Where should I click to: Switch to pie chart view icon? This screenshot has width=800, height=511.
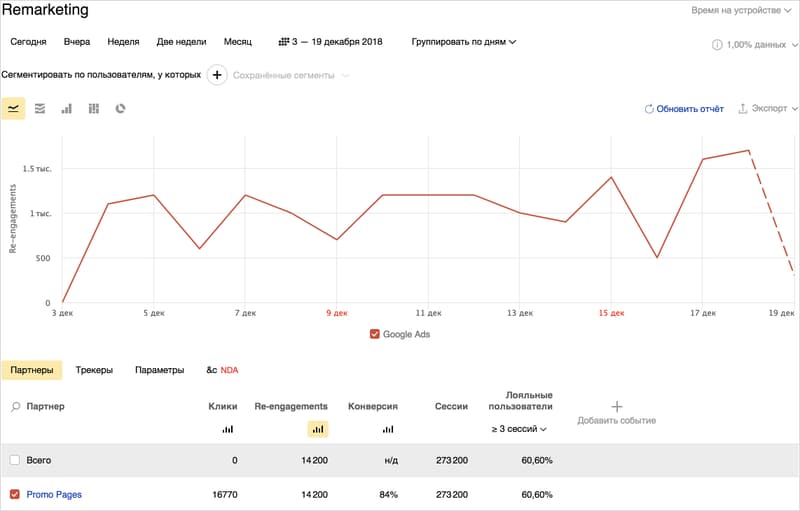coord(120,109)
